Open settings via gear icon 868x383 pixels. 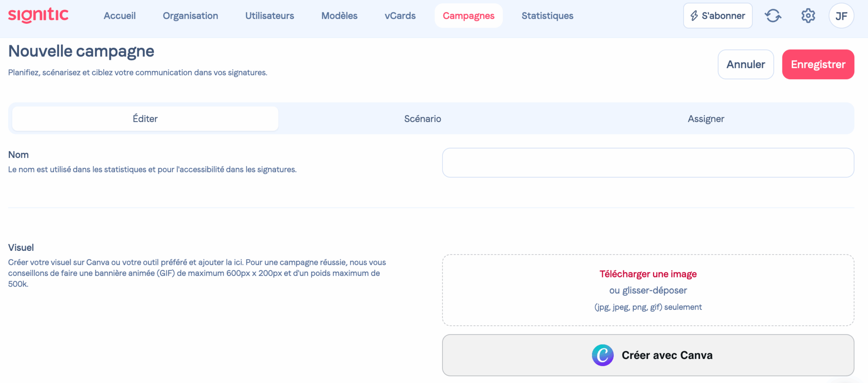point(808,16)
